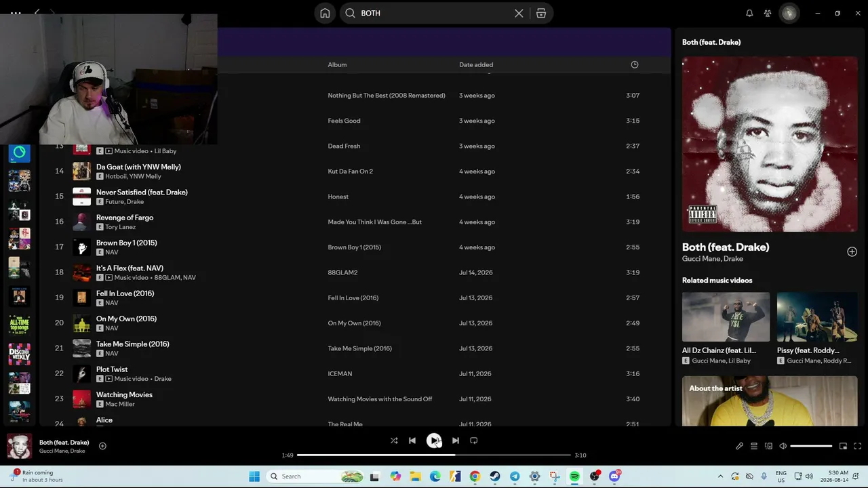868x488 pixels.
Task: Open the Browse icon beside search
Action: point(541,14)
